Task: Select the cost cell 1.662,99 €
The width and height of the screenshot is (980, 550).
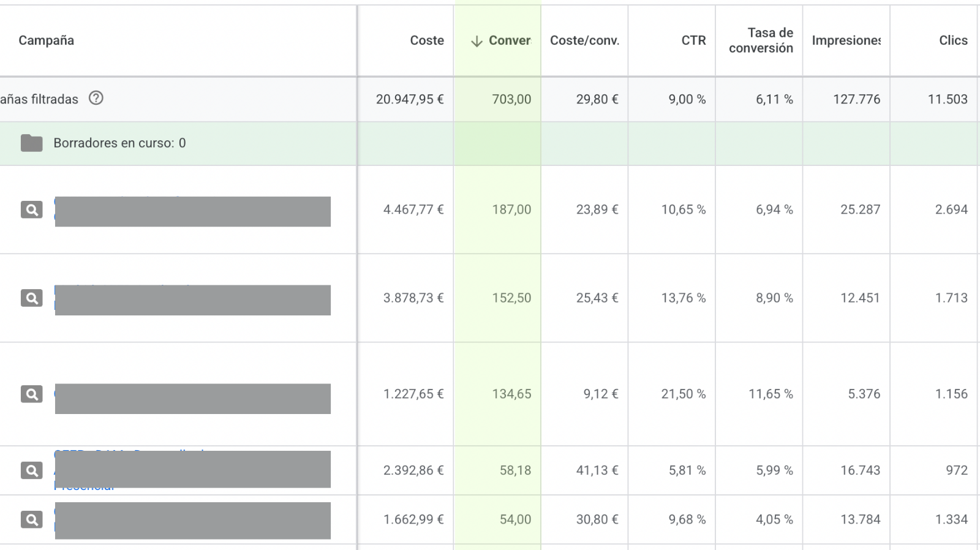Action: (x=413, y=519)
